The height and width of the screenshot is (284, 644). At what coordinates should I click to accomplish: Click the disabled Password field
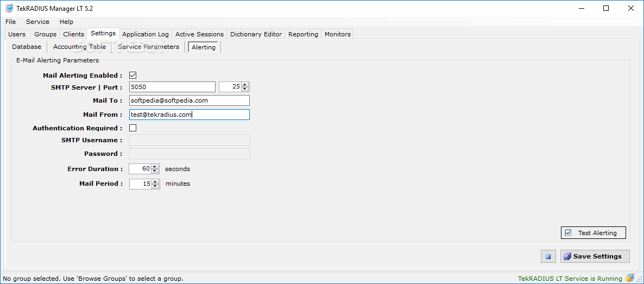point(190,154)
